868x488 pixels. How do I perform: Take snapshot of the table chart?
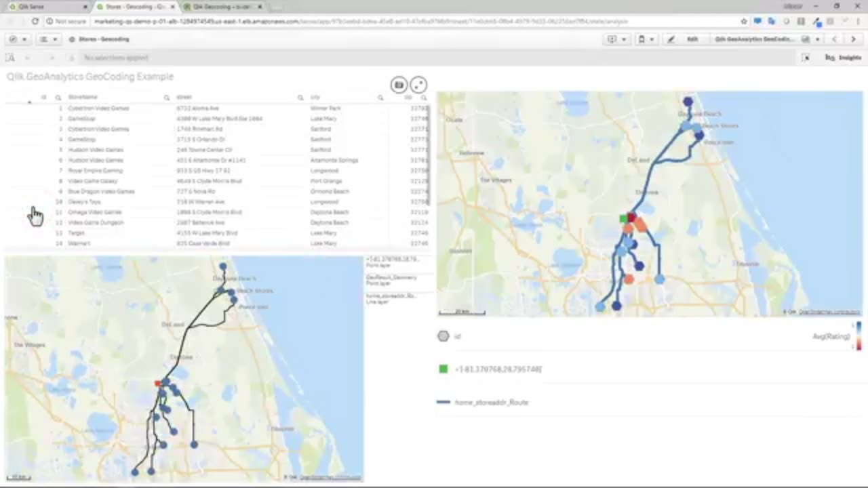[399, 85]
